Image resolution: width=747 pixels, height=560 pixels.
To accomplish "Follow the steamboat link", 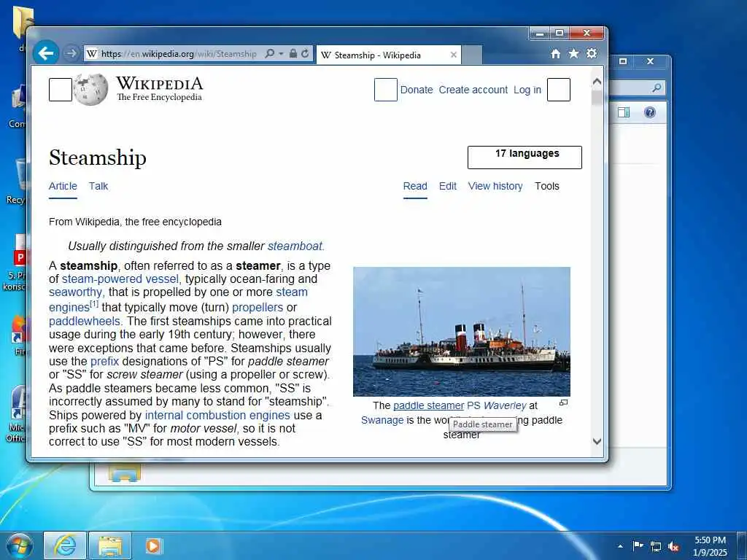I will pos(296,246).
